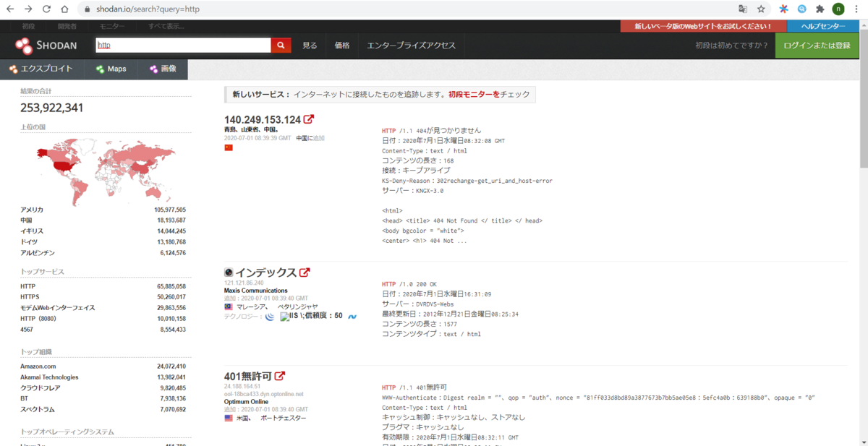
Task: Open the ヘルプセンター button
Action: tap(823, 26)
